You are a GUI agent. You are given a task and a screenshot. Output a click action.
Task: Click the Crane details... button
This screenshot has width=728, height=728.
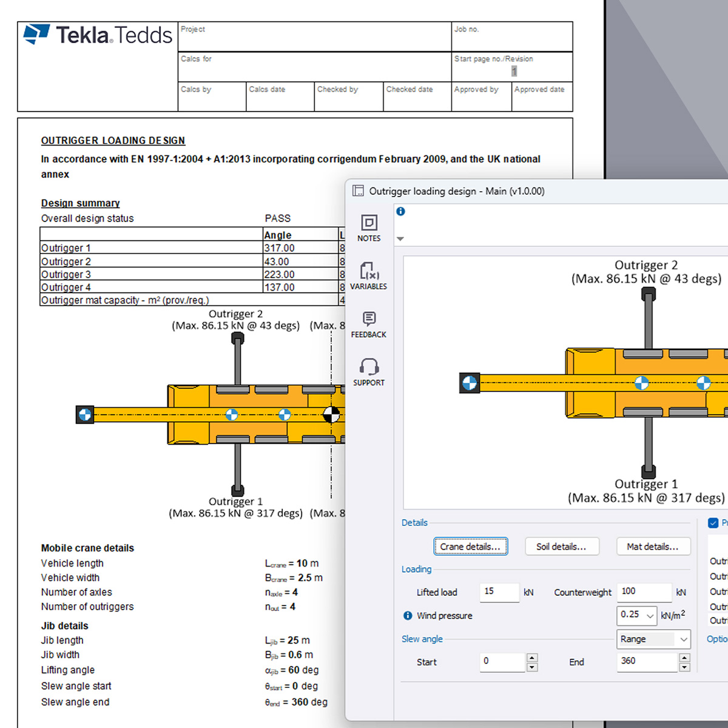tap(470, 547)
